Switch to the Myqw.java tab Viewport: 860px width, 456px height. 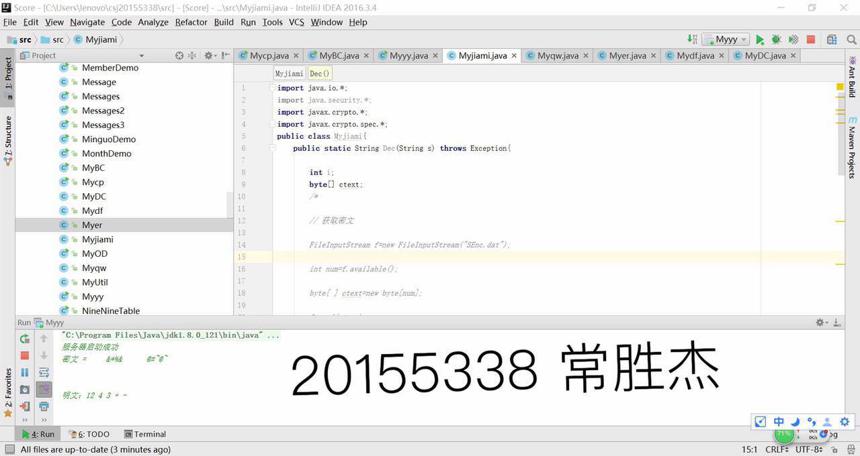[x=557, y=55]
